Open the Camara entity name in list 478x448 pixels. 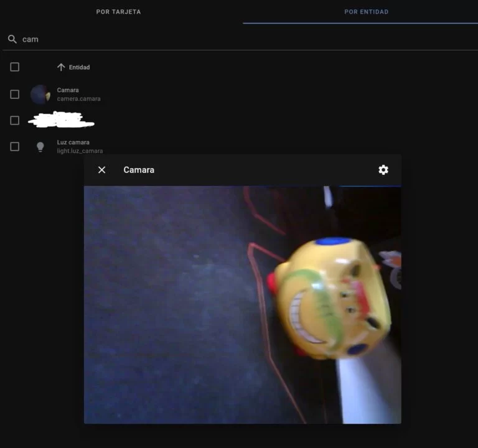pos(68,90)
